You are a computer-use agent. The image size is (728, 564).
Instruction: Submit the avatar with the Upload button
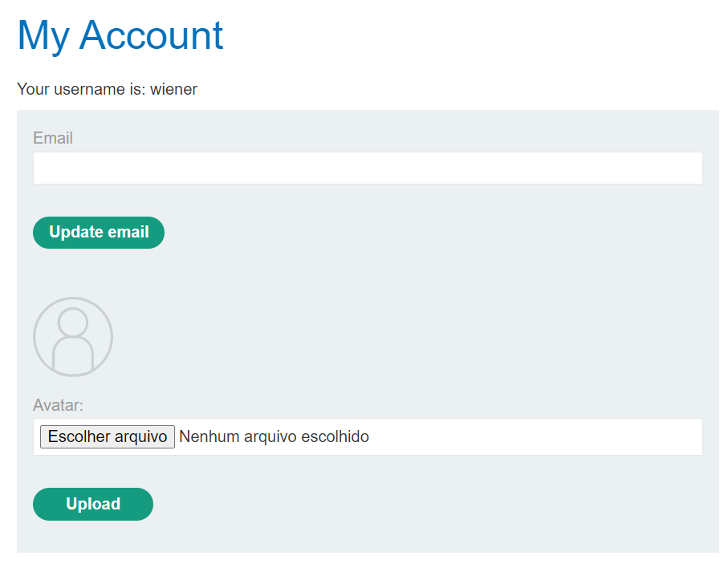pyautogui.click(x=93, y=504)
